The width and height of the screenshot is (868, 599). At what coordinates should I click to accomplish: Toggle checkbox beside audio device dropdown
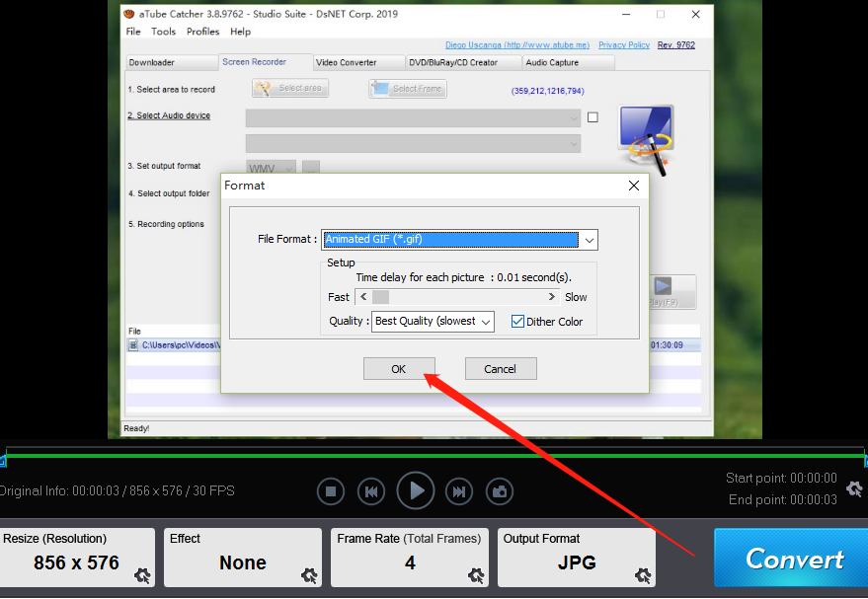click(592, 117)
